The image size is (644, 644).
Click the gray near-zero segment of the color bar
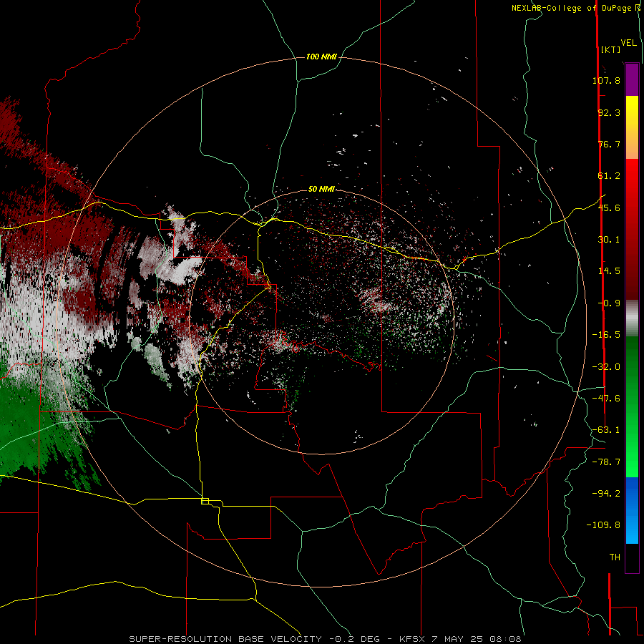(632, 318)
